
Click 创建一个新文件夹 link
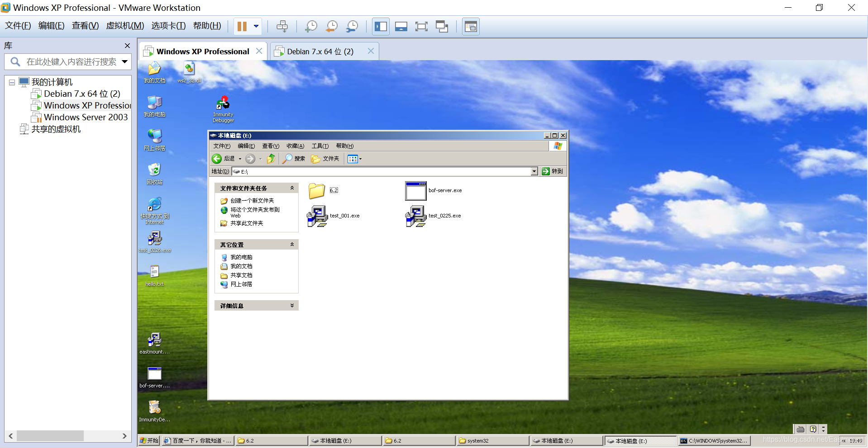[x=252, y=201]
